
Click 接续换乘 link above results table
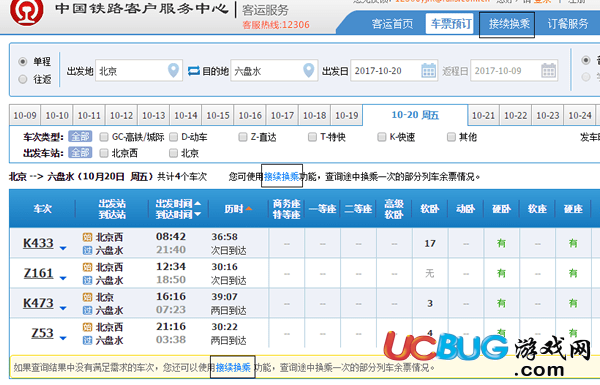(282, 176)
